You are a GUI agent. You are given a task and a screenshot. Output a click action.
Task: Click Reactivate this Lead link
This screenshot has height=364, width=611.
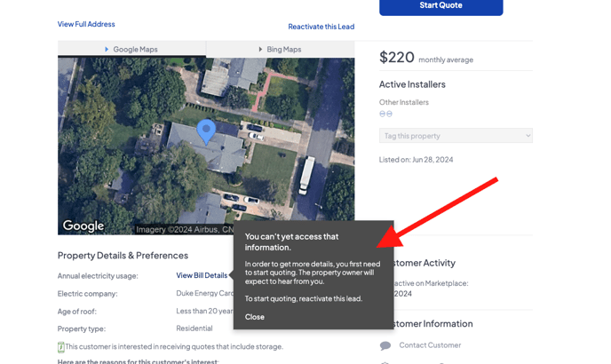321,27
